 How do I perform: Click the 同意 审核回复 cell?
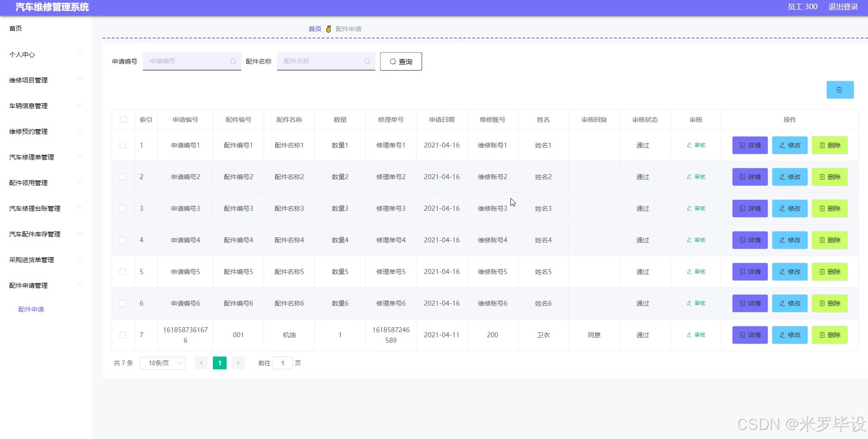(x=594, y=335)
